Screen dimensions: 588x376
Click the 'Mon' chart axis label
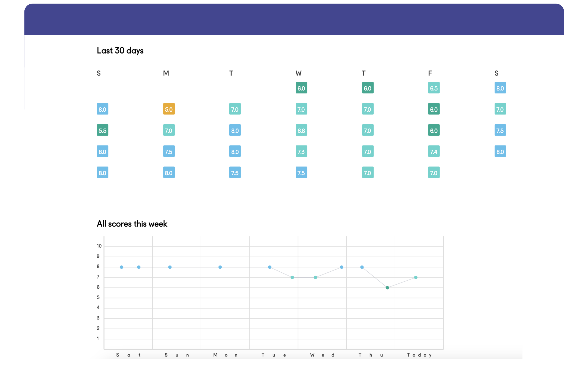(x=225, y=355)
